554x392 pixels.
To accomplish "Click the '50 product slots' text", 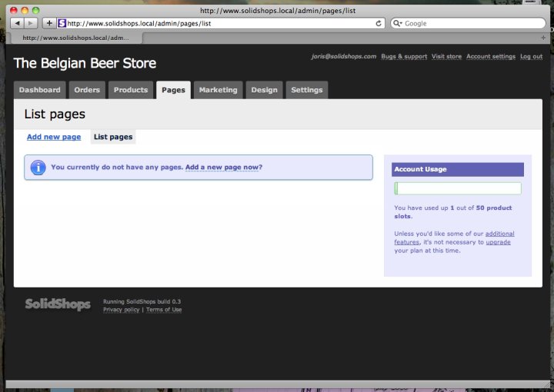I will point(453,212).
